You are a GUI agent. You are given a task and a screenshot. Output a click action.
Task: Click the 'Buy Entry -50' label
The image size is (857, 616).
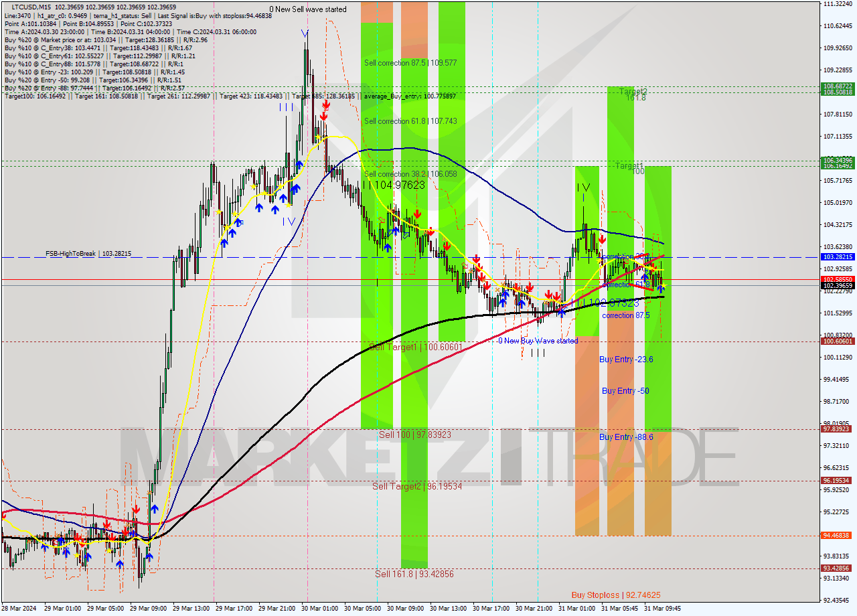(625, 391)
